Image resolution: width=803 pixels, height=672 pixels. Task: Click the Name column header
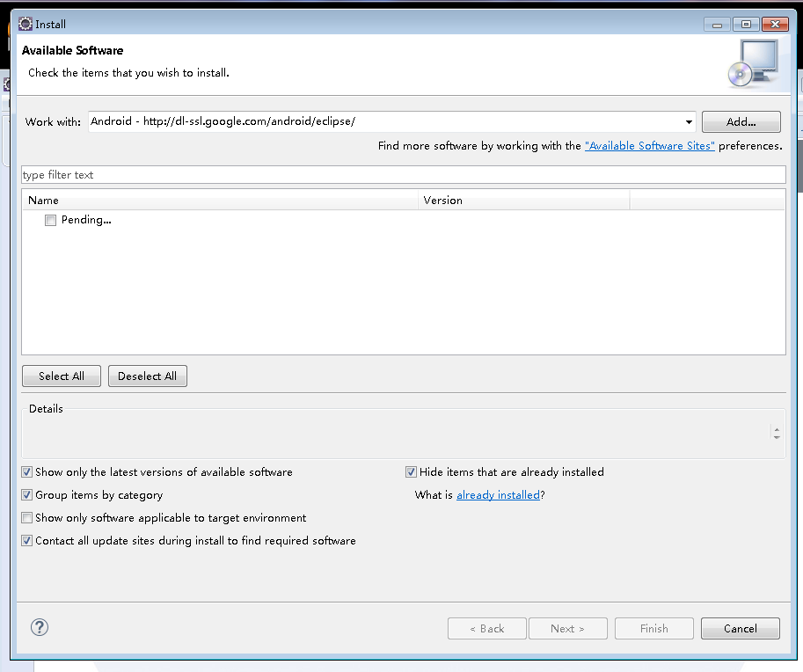click(x=220, y=201)
